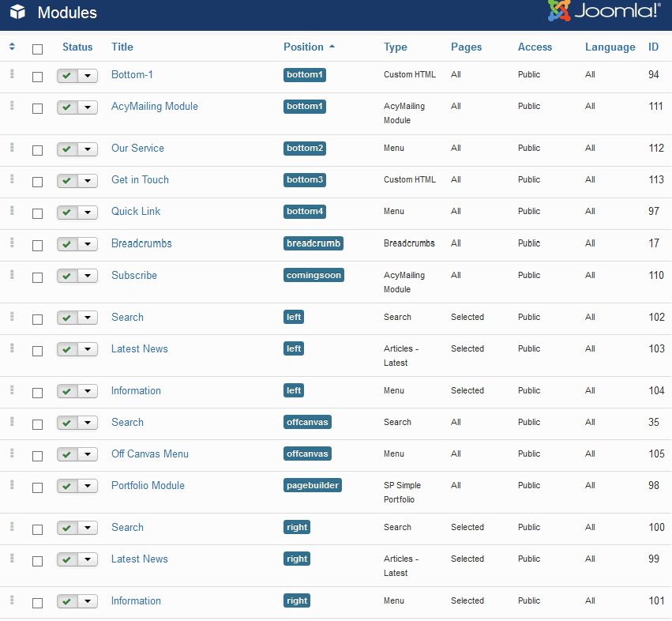The width and height of the screenshot is (672, 621).
Task: Click the ordering sort arrows column icon
Action: (12, 47)
